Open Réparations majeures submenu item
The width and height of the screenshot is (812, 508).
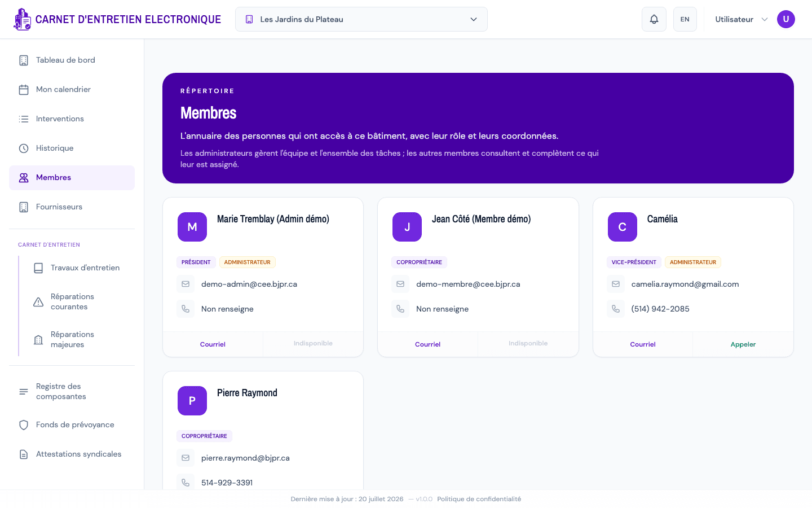(x=79, y=340)
